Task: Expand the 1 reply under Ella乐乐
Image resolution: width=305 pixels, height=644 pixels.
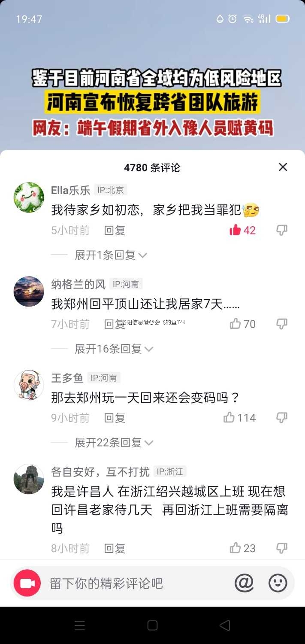Action: point(111,255)
